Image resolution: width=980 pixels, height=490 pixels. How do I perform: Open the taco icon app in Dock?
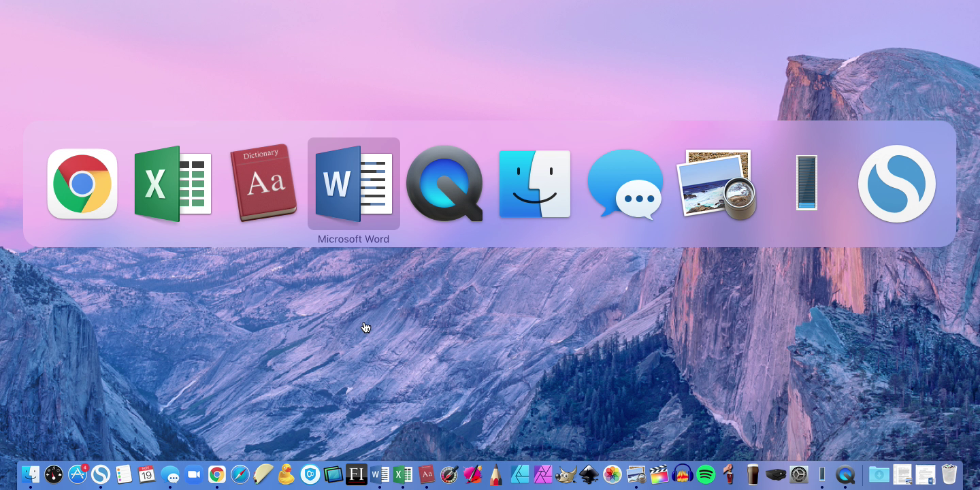(x=263, y=474)
